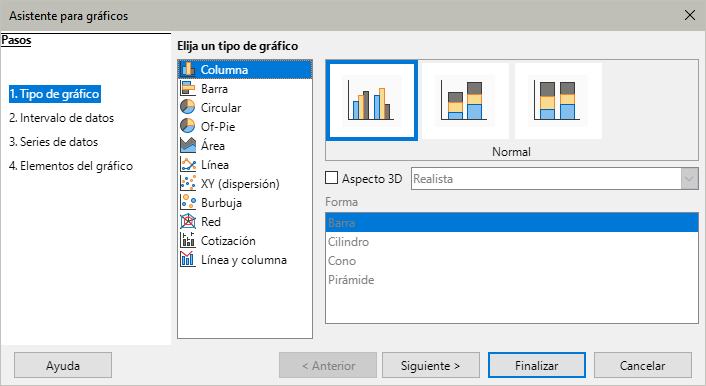
Task: Open step 4 Elementos del gráfico
Action: 71,166
